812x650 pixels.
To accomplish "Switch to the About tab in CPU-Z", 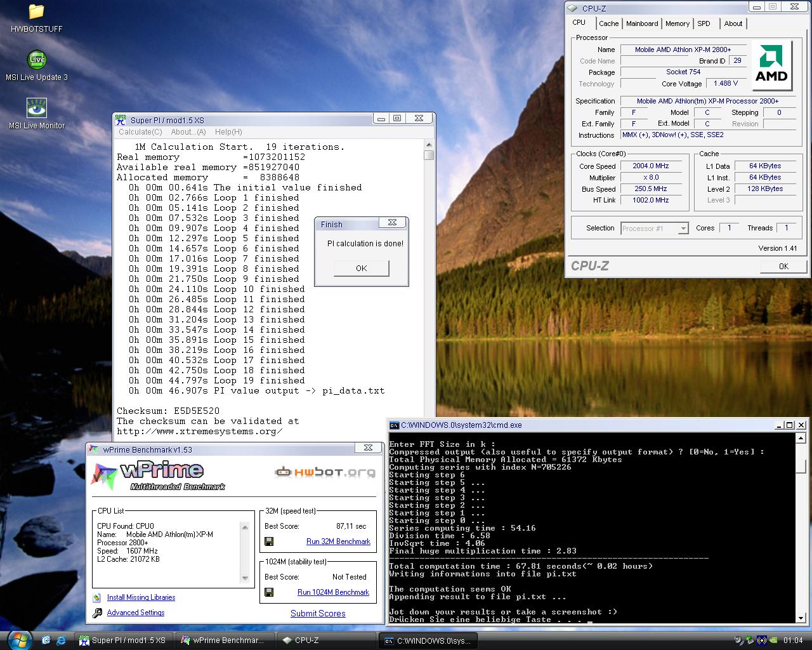I will tap(733, 23).
